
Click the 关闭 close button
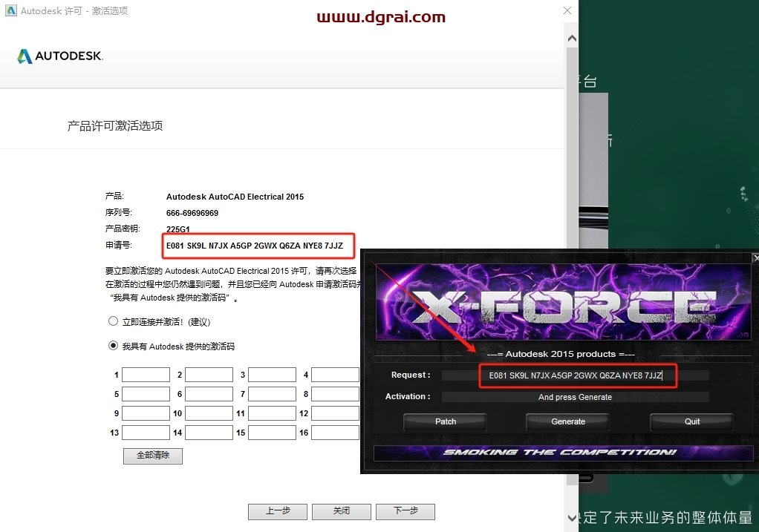[x=342, y=511]
